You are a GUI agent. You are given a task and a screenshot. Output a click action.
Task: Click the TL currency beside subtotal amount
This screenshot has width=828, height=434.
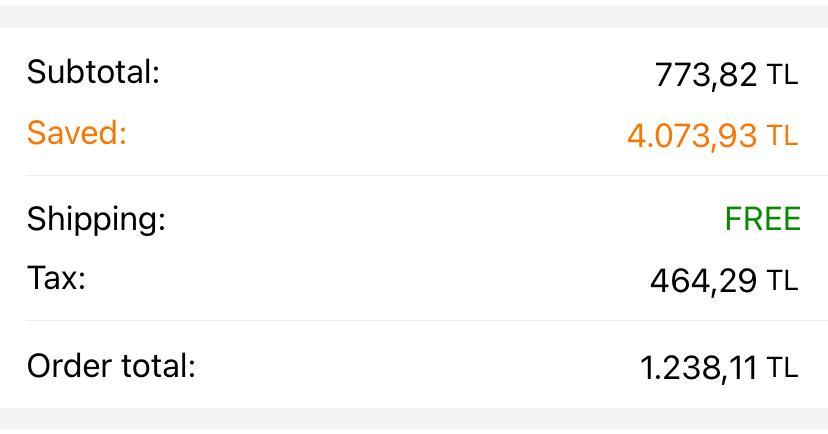tap(783, 75)
